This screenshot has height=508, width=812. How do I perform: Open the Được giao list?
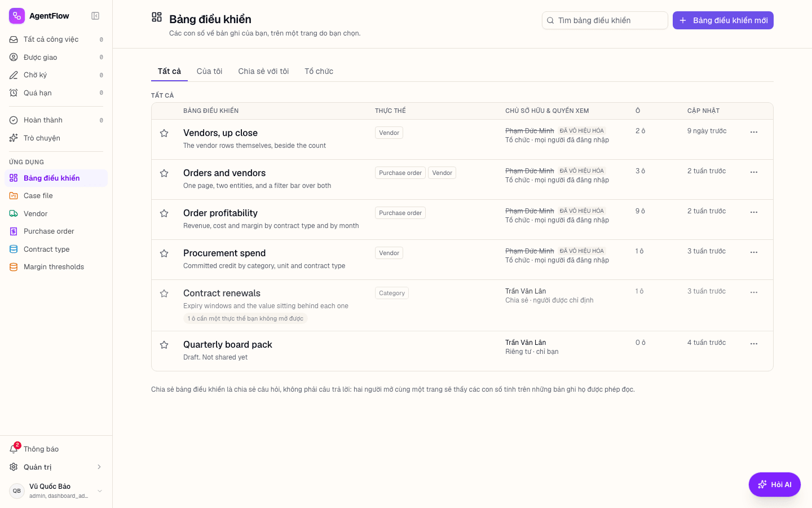(x=56, y=57)
